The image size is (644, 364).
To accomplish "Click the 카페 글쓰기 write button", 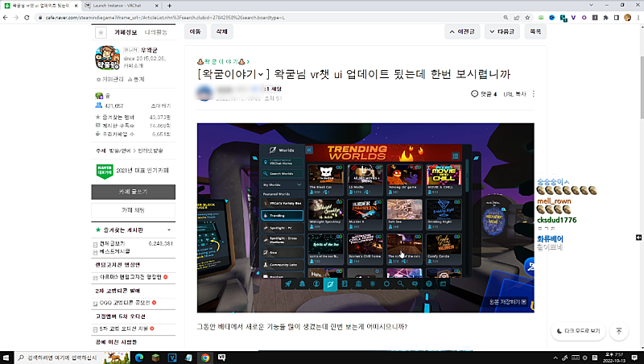I will pyautogui.click(x=133, y=192).
